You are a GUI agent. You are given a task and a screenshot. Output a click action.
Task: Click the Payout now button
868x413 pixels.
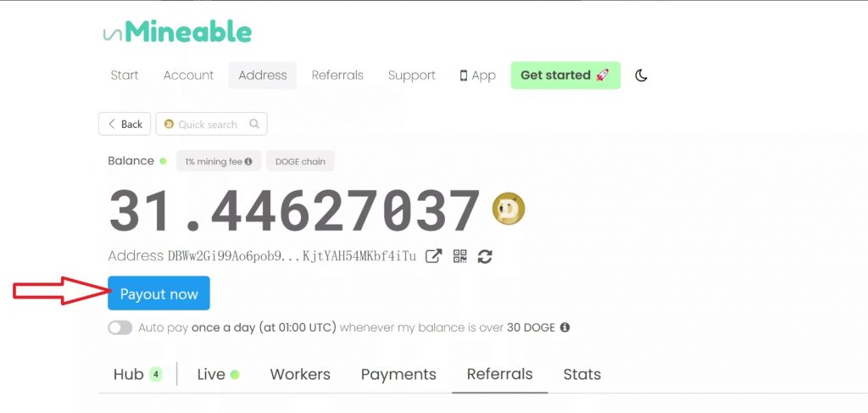coord(159,293)
